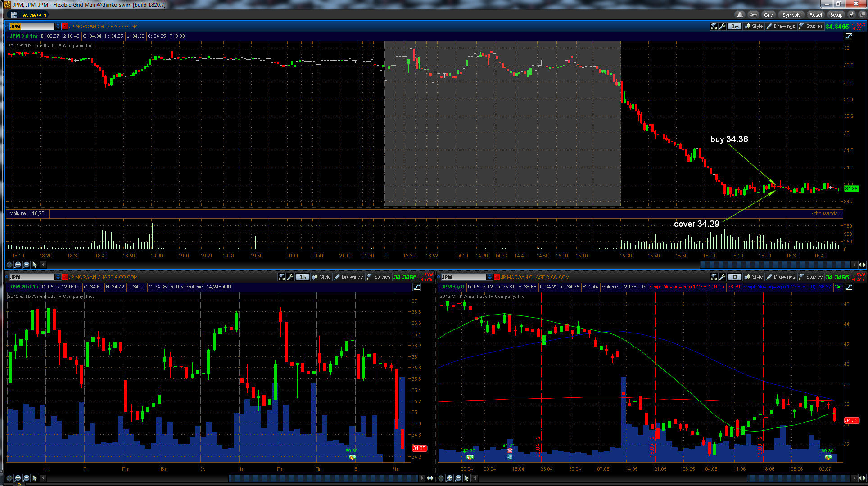The image size is (868, 486).
Task: Open Studies menu on top chart
Action: click(x=811, y=27)
